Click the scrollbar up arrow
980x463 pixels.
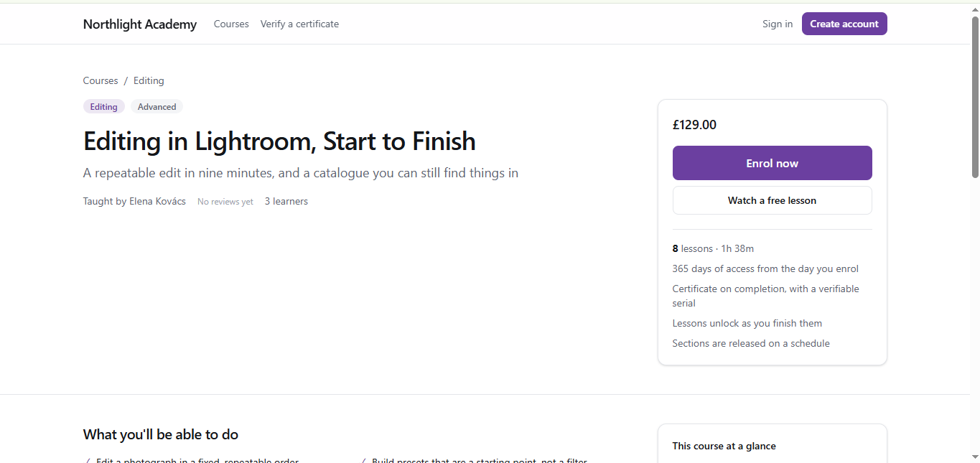click(x=975, y=9)
